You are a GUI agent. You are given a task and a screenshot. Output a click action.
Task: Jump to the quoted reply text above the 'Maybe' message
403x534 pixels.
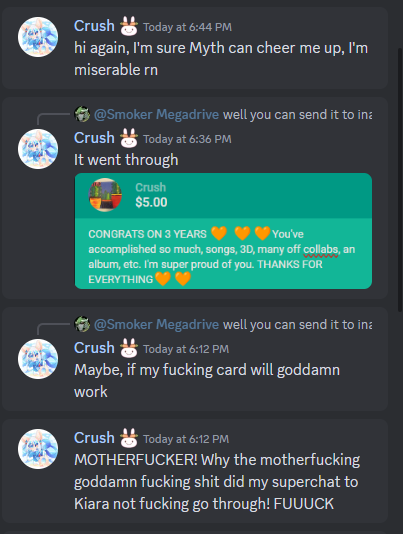(297, 325)
